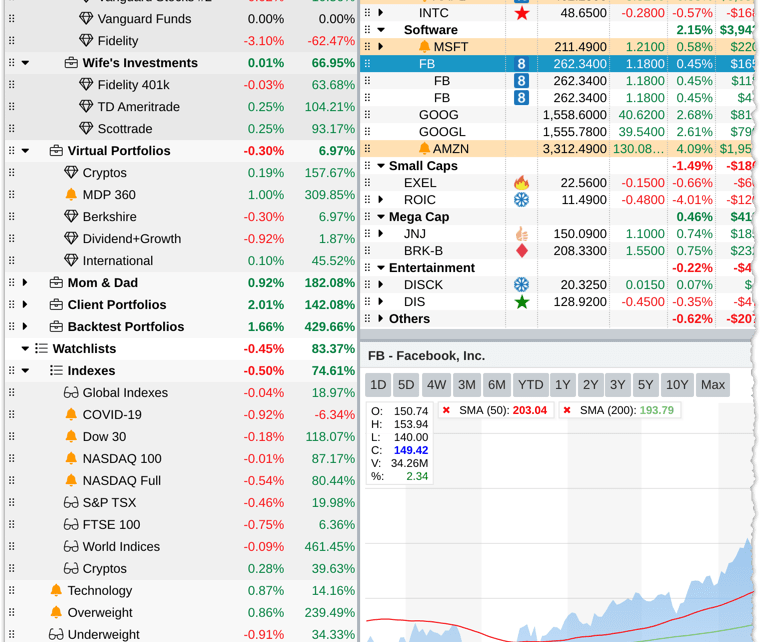Set chart range to 5Y
The height and width of the screenshot is (642, 762).
[646, 385]
